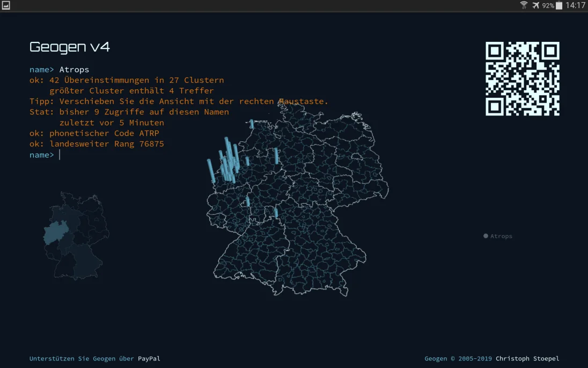Click the Tipp line about rechte Maustaste
This screenshot has width=588, height=368.
coord(179,101)
